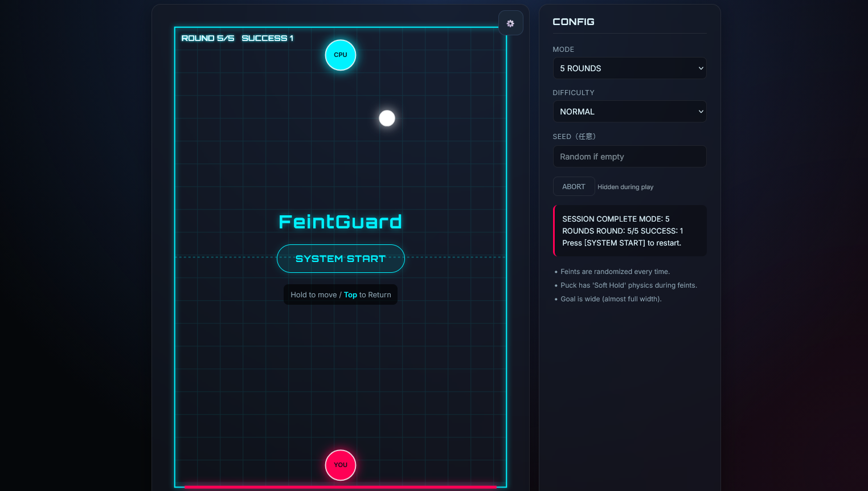
Task: Click 'Feints are randomized every time' note
Action: point(615,272)
